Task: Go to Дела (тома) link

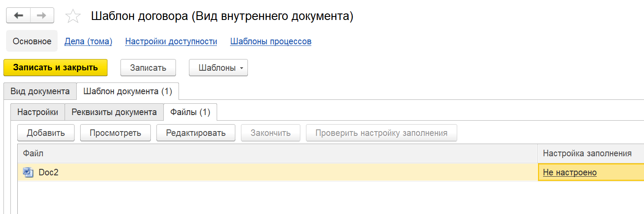Action: click(x=88, y=41)
